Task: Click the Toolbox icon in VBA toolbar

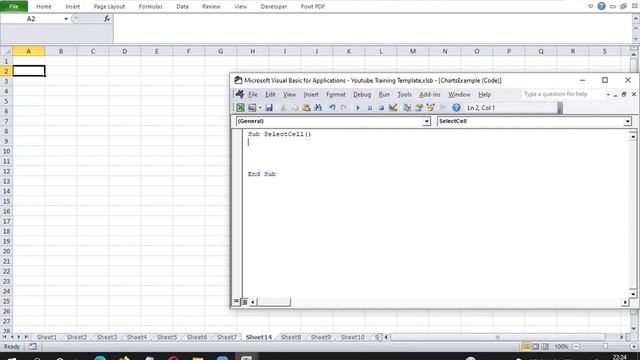Action: 442,108
